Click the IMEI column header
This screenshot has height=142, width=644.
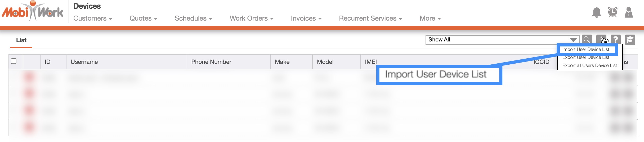coord(371,62)
